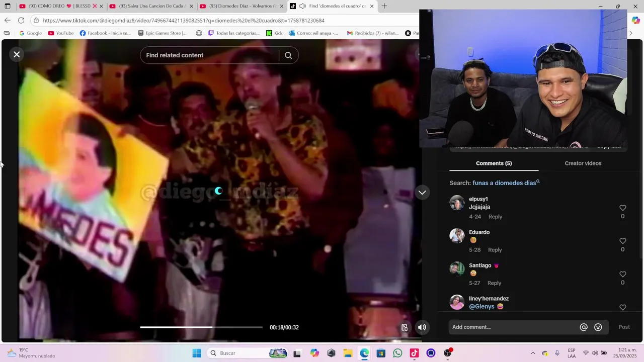This screenshot has height=362, width=644.
Task: Reply to Santiago's comment
Action: point(494,283)
